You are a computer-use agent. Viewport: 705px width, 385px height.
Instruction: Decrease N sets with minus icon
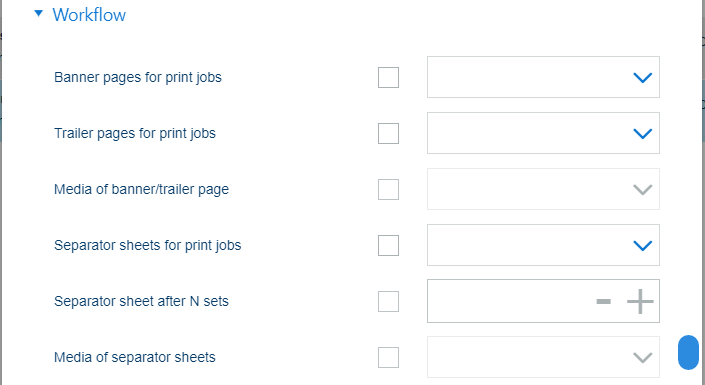603,301
